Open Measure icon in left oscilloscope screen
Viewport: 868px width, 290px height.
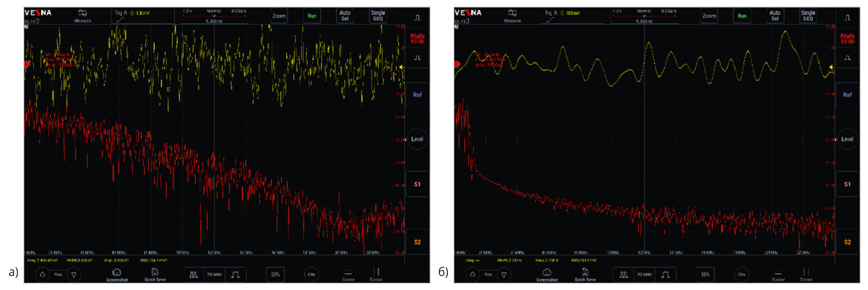(82, 15)
